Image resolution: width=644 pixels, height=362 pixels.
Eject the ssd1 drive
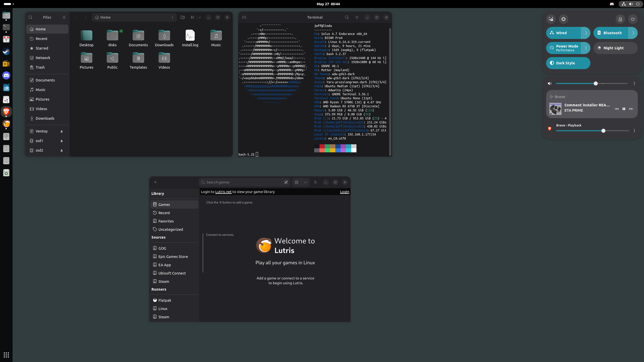tap(62, 141)
